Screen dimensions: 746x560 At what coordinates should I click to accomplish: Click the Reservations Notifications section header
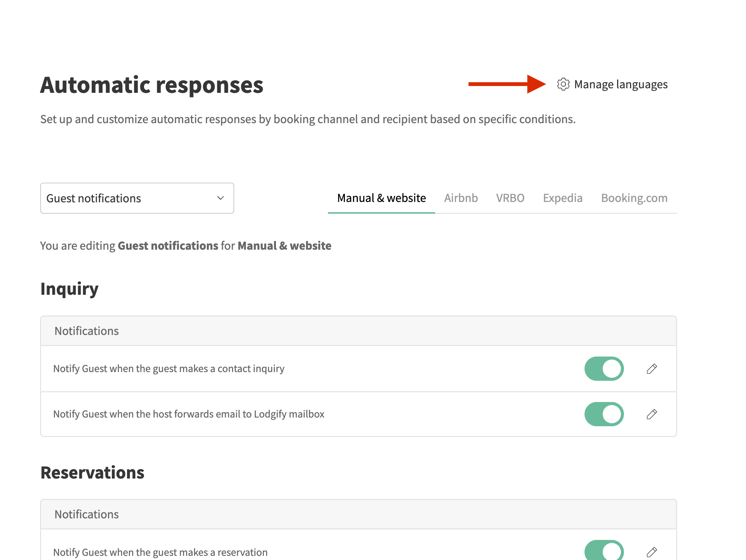point(87,514)
